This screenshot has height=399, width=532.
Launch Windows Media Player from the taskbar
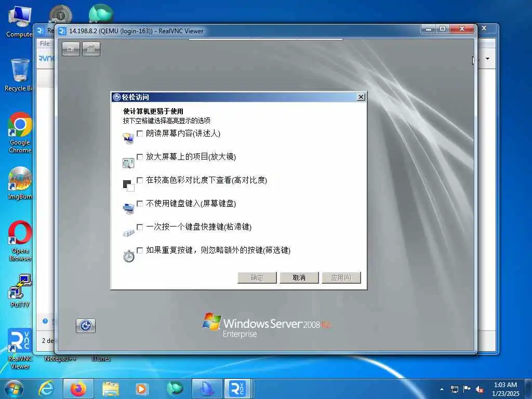point(142,389)
